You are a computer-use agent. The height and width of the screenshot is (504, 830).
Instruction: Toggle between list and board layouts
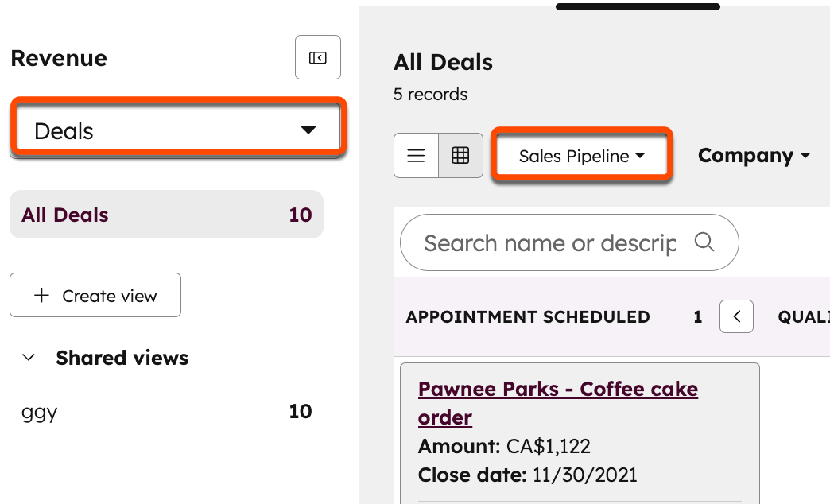tap(438, 155)
